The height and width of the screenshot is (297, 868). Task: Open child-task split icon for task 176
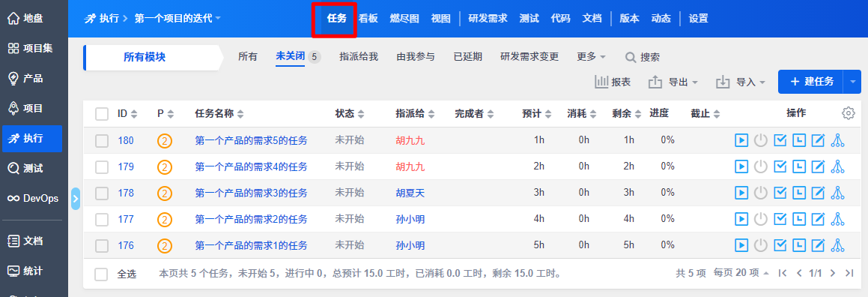pos(837,245)
